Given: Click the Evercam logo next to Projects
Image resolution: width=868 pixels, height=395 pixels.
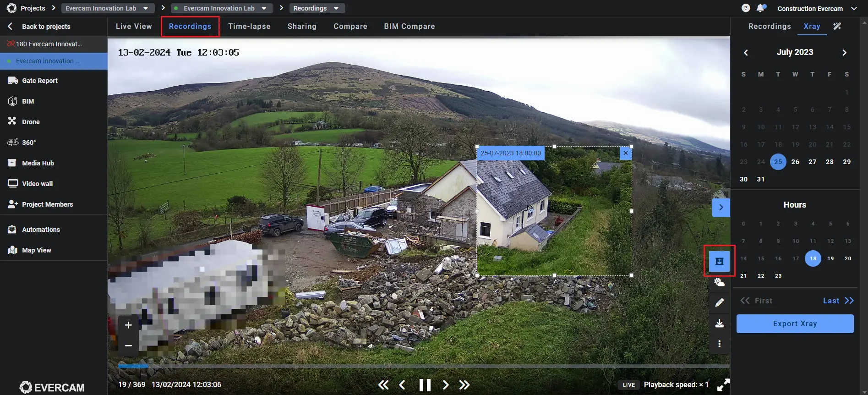Looking at the screenshot, I should click(11, 8).
